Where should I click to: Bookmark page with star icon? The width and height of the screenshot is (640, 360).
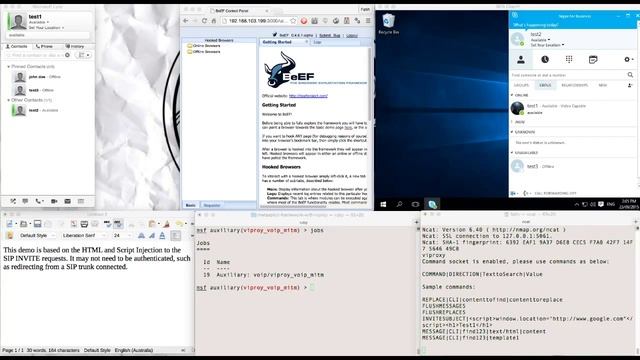click(x=293, y=20)
